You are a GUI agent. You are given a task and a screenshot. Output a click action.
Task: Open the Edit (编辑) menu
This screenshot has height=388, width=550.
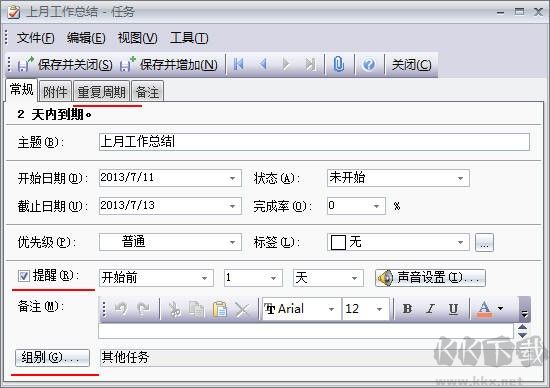coord(86,38)
